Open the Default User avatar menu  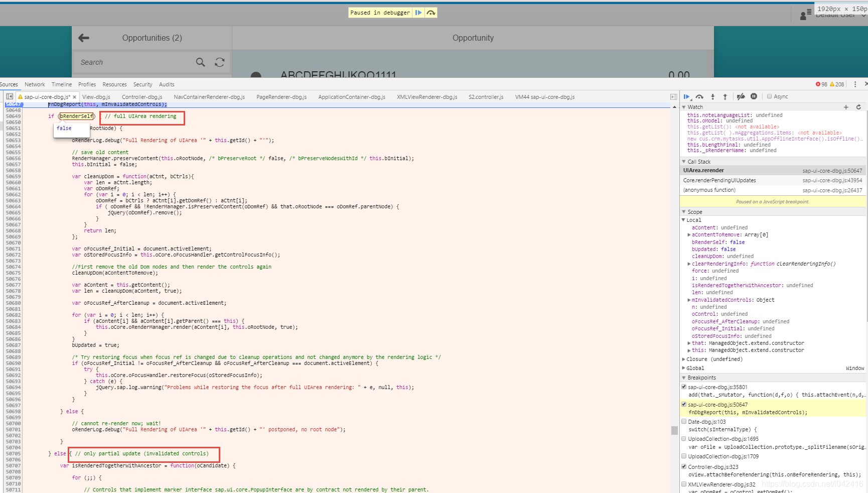[x=805, y=15]
